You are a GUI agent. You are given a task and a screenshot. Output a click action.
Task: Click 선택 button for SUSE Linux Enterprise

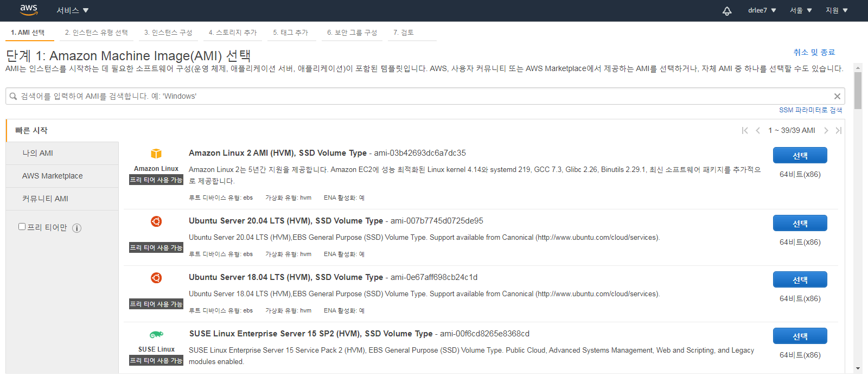click(x=800, y=336)
